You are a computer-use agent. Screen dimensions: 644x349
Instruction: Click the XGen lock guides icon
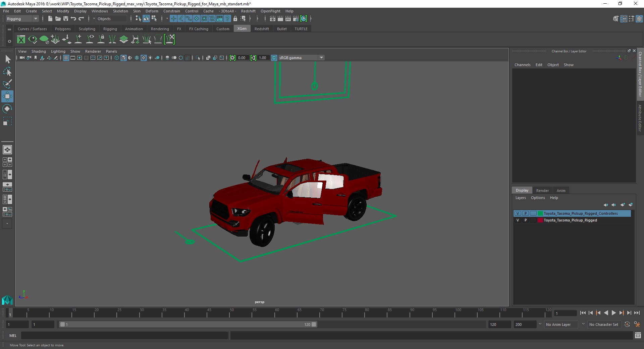(x=101, y=40)
